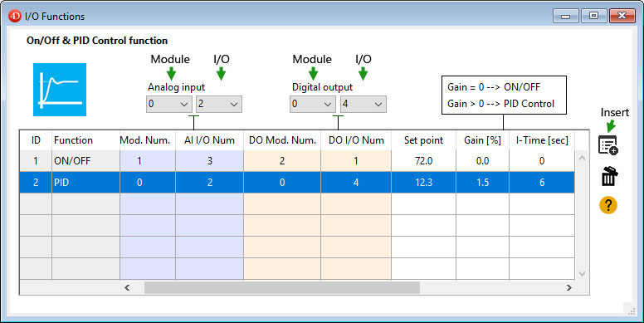
Task: Click the I/O Functions app logo icon
Action: click(15, 16)
